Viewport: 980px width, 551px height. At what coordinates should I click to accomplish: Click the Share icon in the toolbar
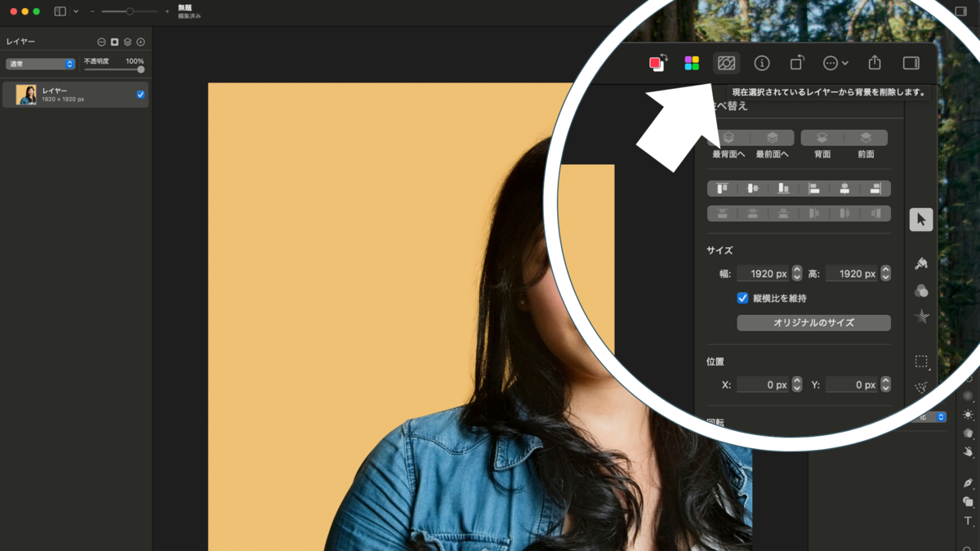[875, 62]
